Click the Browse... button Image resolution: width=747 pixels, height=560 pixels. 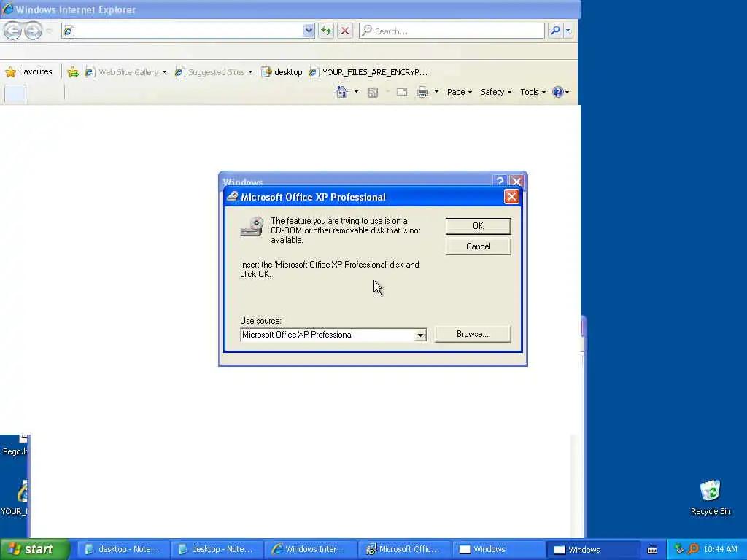473,334
